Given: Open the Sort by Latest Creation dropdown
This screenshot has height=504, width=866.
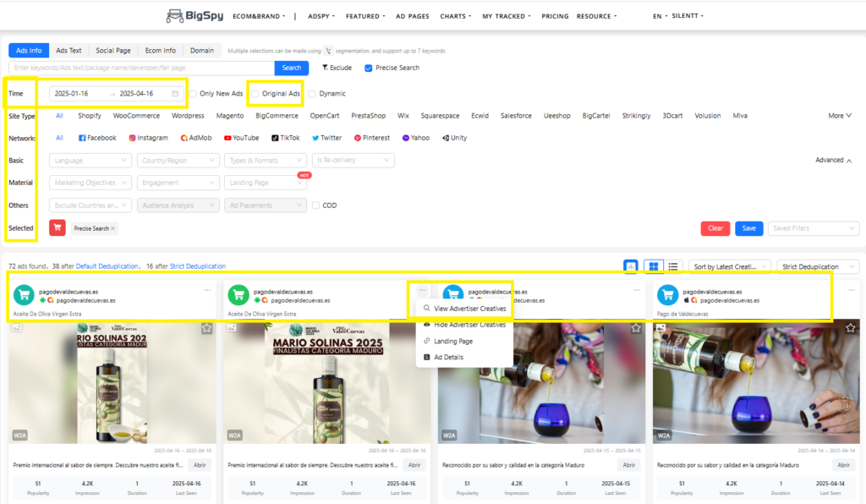Looking at the screenshot, I should click(730, 266).
